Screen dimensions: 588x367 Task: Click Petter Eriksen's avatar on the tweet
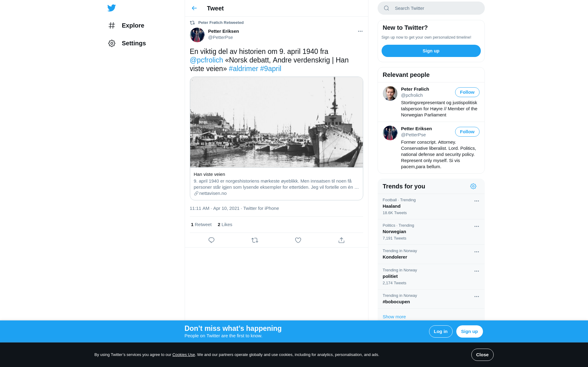197,35
